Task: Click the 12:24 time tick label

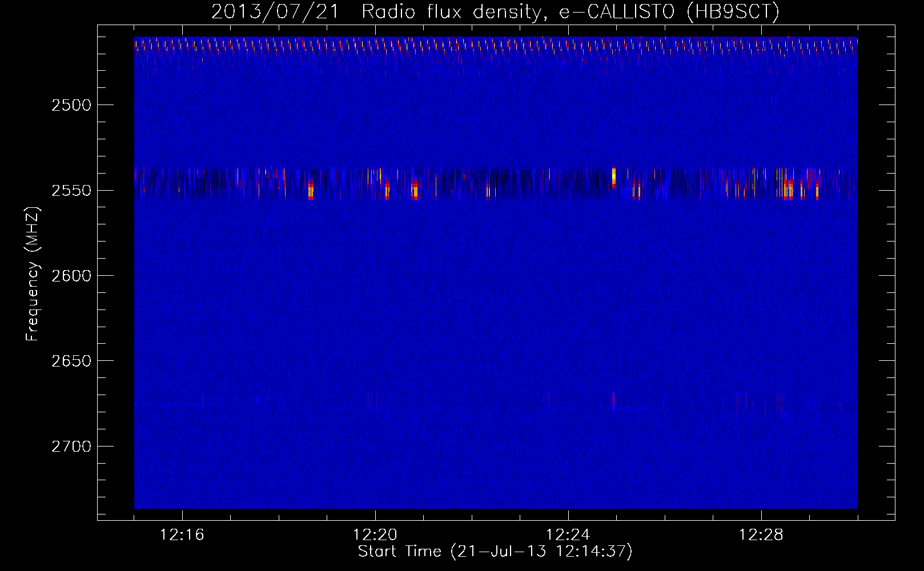Action: (x=568, y=535)
